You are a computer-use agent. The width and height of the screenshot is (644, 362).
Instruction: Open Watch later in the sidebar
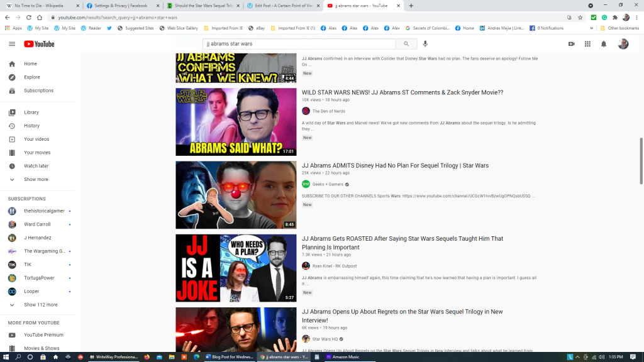click(36, 166)
